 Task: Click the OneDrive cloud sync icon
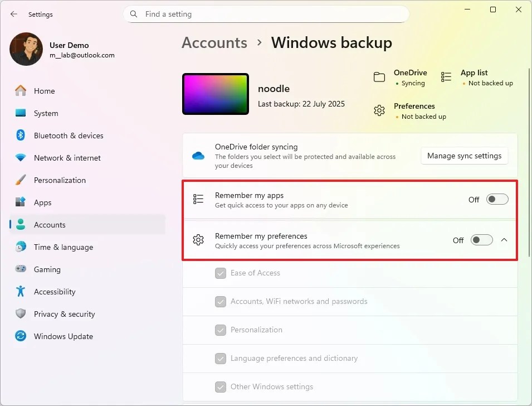point(198,156)
